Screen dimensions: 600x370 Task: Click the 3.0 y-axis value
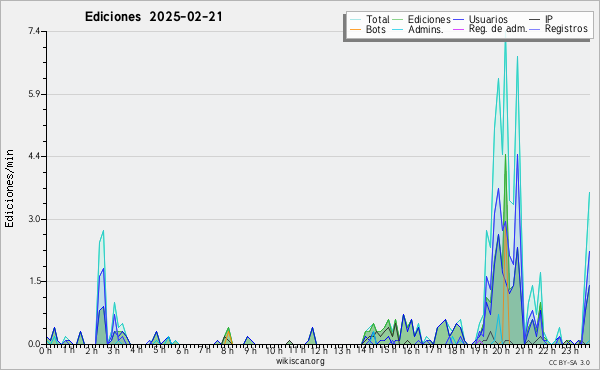click(34, 219)
